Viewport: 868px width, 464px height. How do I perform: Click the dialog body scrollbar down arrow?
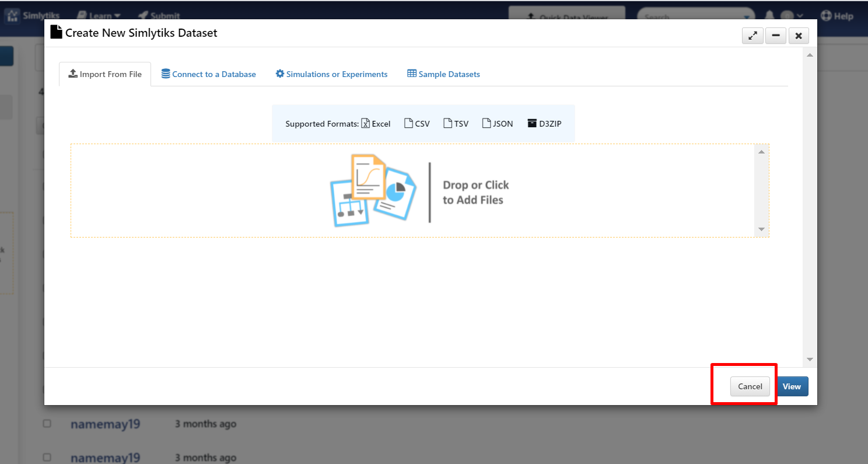(x=809, y=360)
